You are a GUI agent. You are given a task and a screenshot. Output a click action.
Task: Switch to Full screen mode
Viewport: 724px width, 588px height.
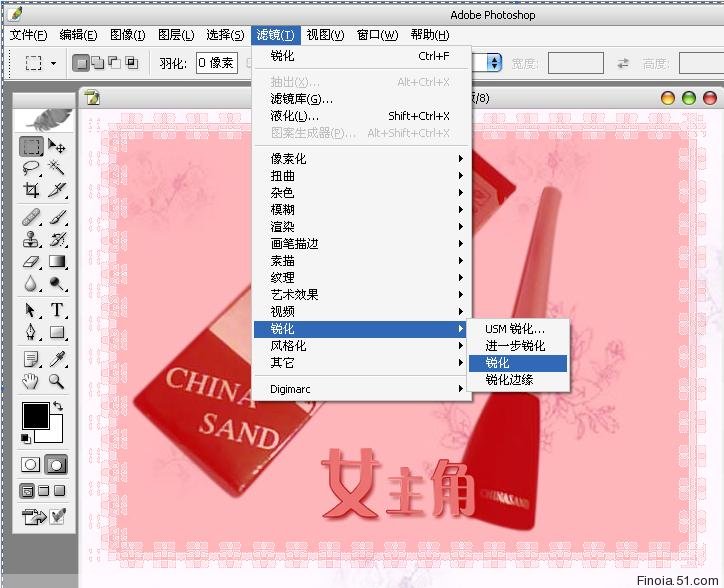pyautogui.click(x=60, y=491)
